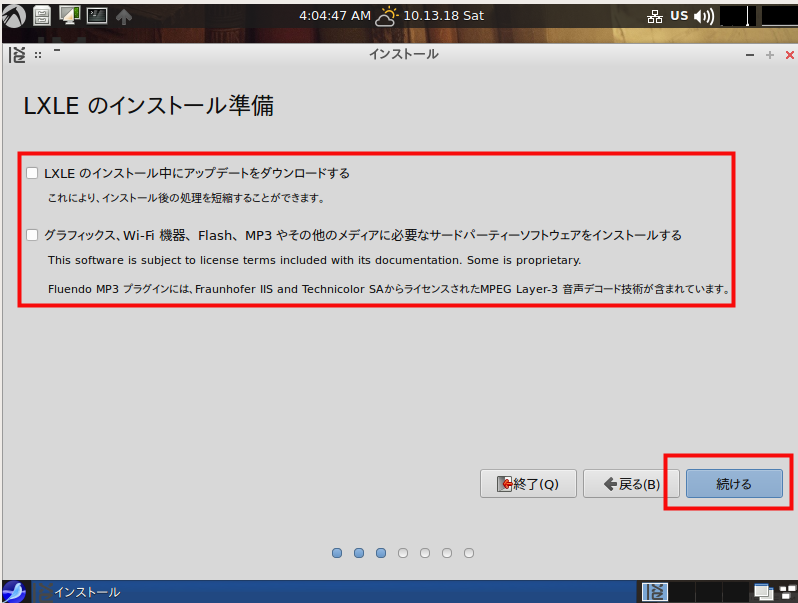Screen dimensions: 798x603
Task: Open the weather applet icon
Action: coord(387,16)
